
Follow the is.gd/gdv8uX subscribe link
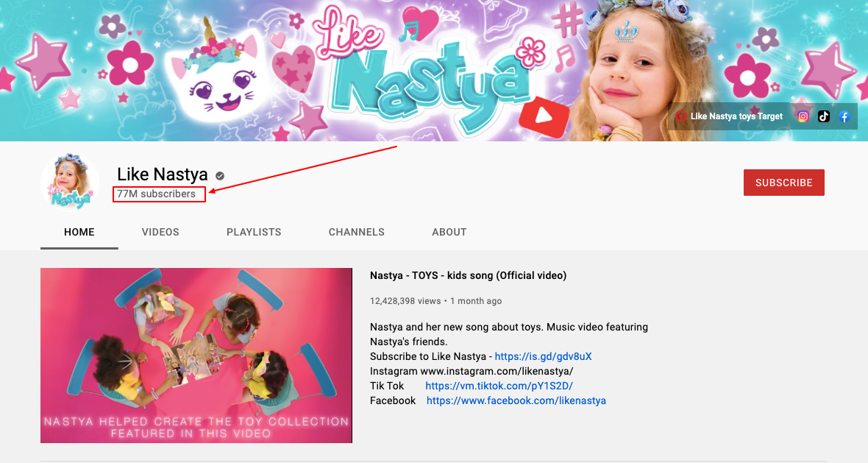point(543,357)
